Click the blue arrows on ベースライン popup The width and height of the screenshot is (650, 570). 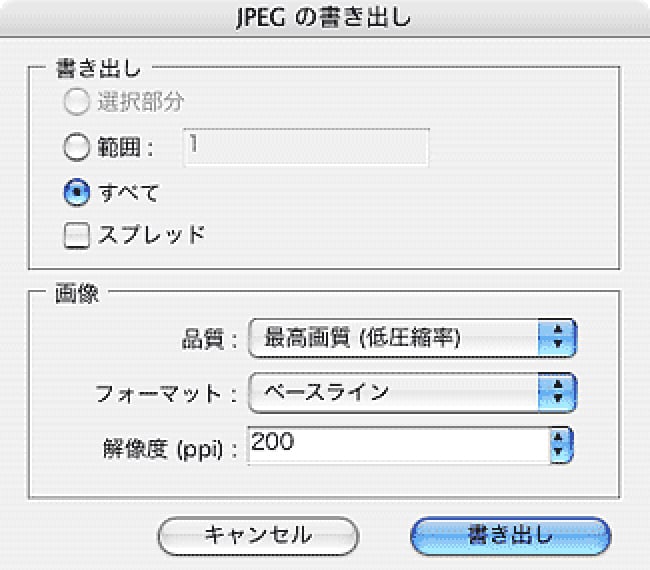559,391
